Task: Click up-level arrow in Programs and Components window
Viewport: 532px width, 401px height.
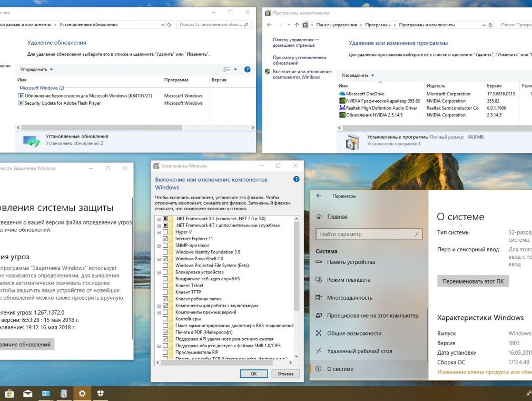Action: 297,25
